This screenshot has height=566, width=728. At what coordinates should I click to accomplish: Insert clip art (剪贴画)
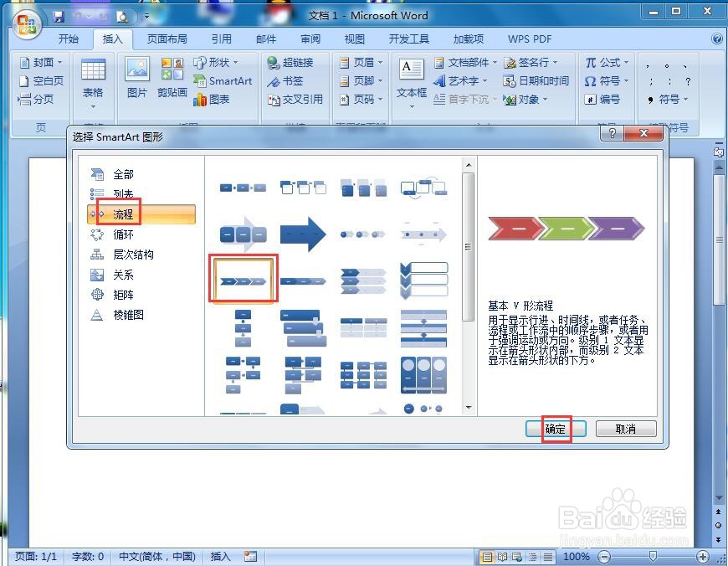point(172,78)
